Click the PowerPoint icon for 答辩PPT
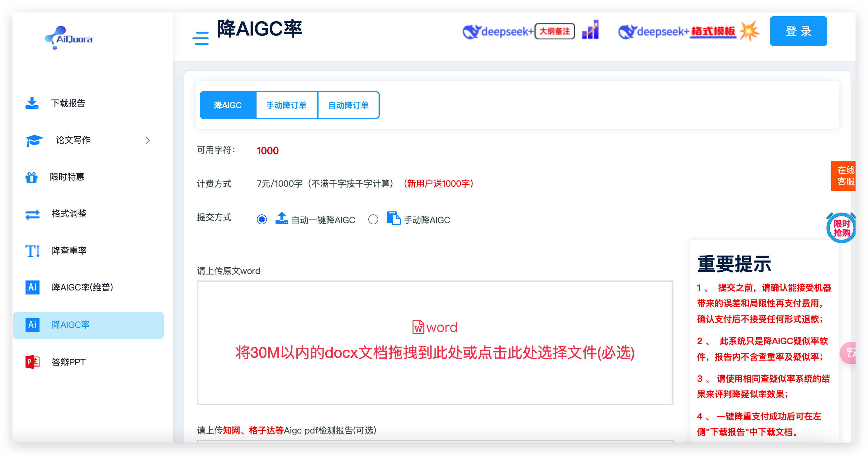This screenshot has width=868, height=455. coord(32,362)
